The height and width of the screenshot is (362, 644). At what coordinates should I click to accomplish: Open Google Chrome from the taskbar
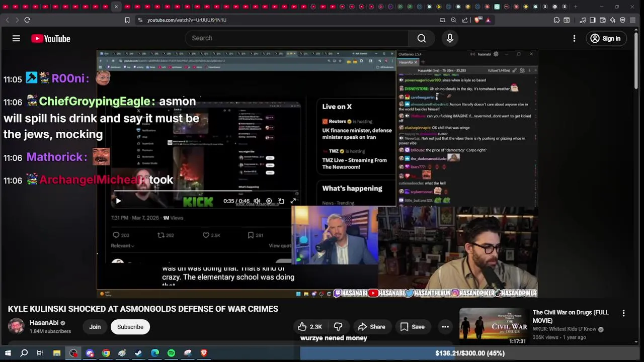[106, 353]
